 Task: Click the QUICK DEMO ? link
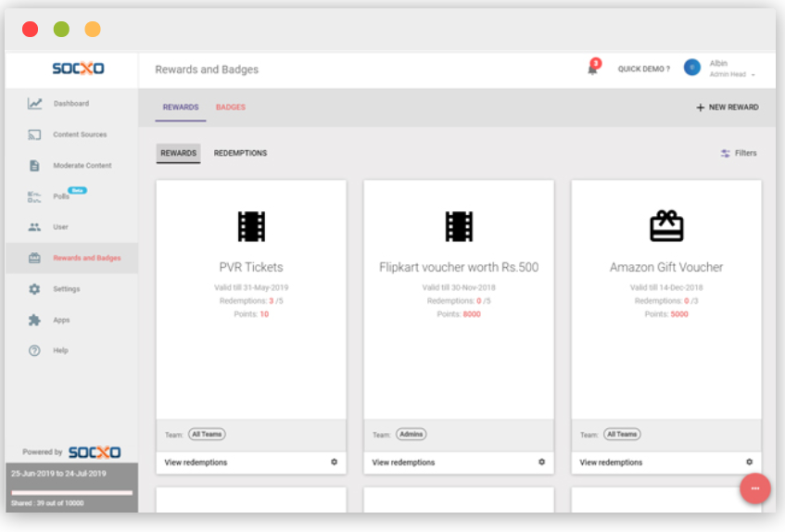tap(644, 70)
